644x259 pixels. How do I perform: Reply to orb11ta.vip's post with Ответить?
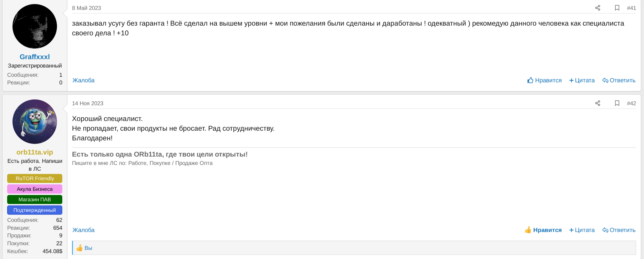(619, 230)
